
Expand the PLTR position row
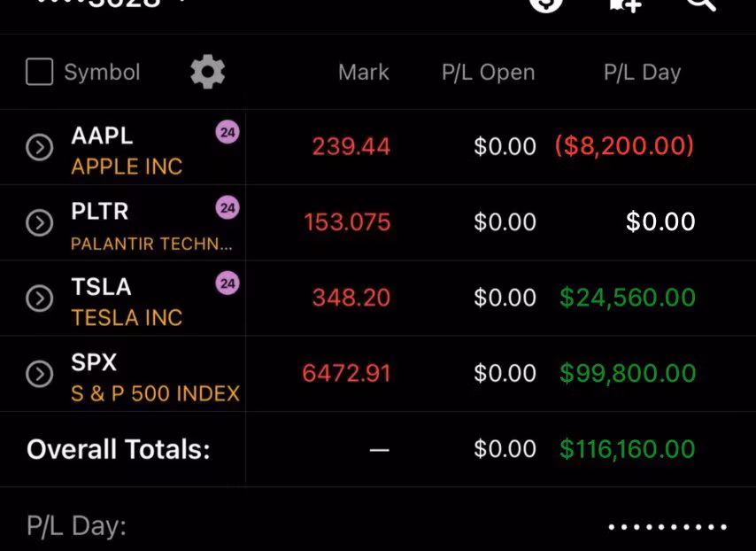pos(40,222)
